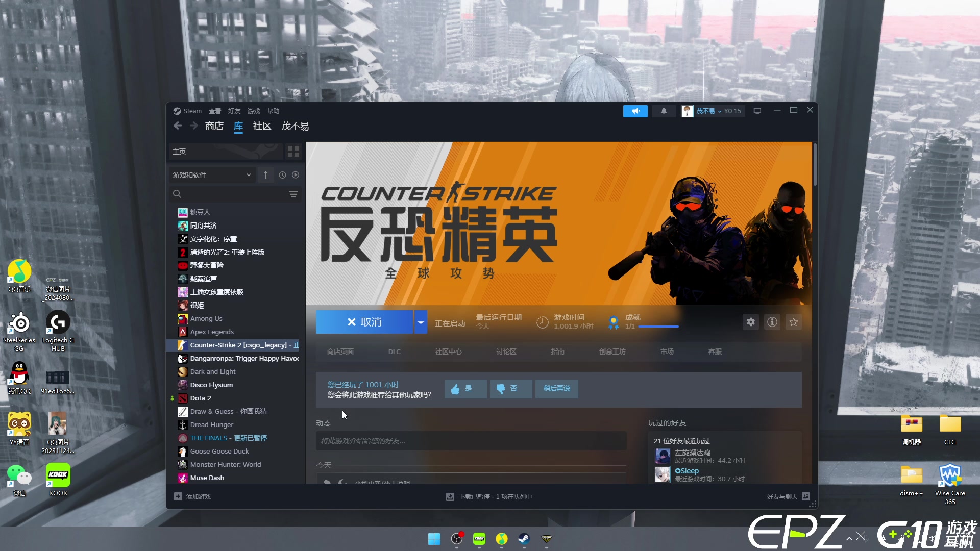
Task: Open the 市场 link
Action: tap(667, 352)
